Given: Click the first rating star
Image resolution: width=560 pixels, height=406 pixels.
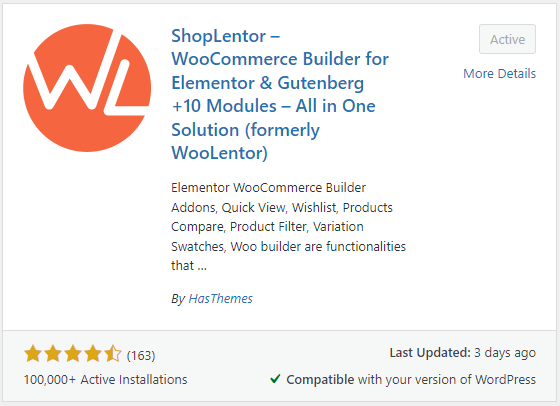Looking at the screenshot, I should (x=33, y=354).
